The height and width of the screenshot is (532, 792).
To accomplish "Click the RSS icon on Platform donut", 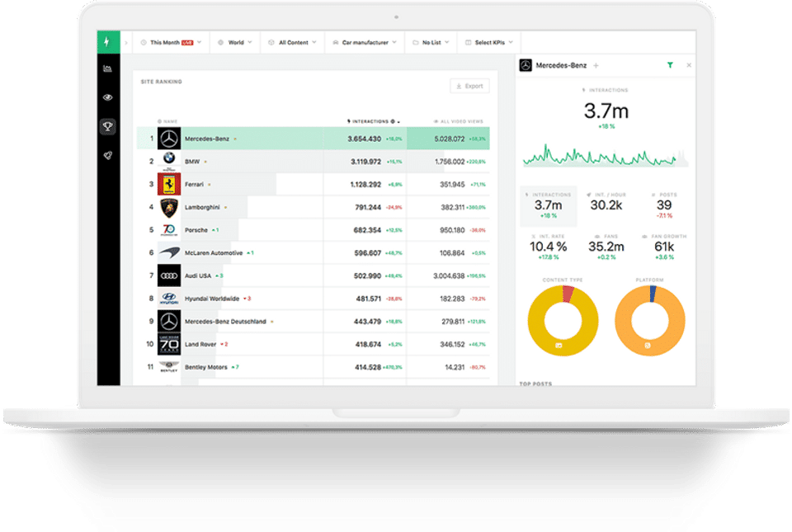I will click(x=648, y=346).
